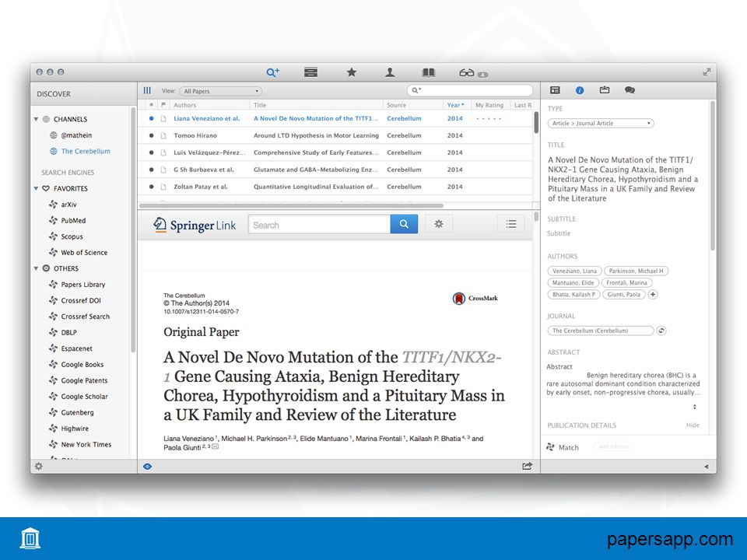Sort by the Source column header
This screenshot has height=560, width=747.
(413, 105)
